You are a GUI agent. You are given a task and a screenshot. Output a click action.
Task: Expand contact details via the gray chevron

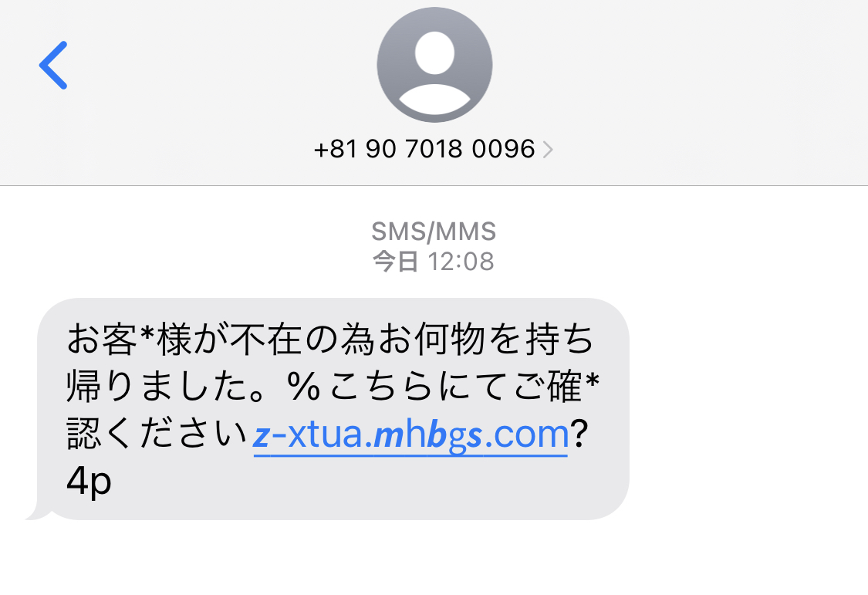tap(548, 150)
